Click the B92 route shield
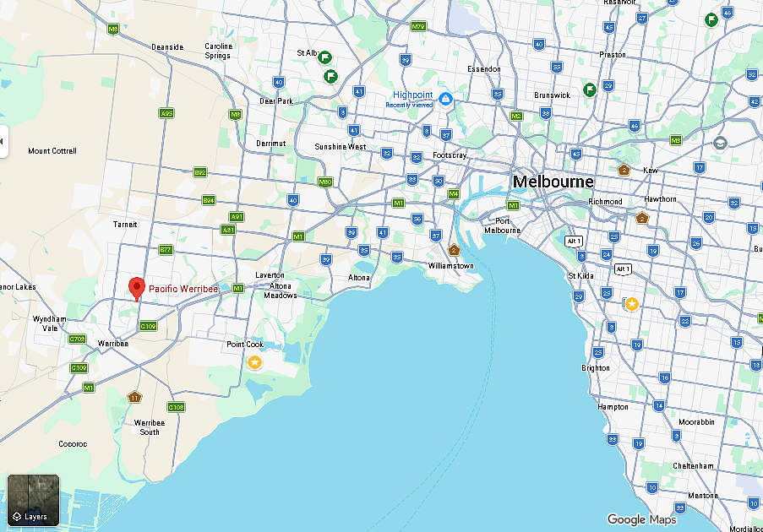Image resolution: width=763 pixels, height=532 pixels. [x=200, y=172]
